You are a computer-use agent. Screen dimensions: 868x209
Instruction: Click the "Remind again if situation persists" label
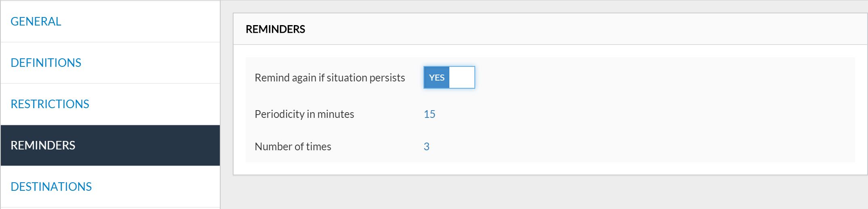[x=330, y=78]
